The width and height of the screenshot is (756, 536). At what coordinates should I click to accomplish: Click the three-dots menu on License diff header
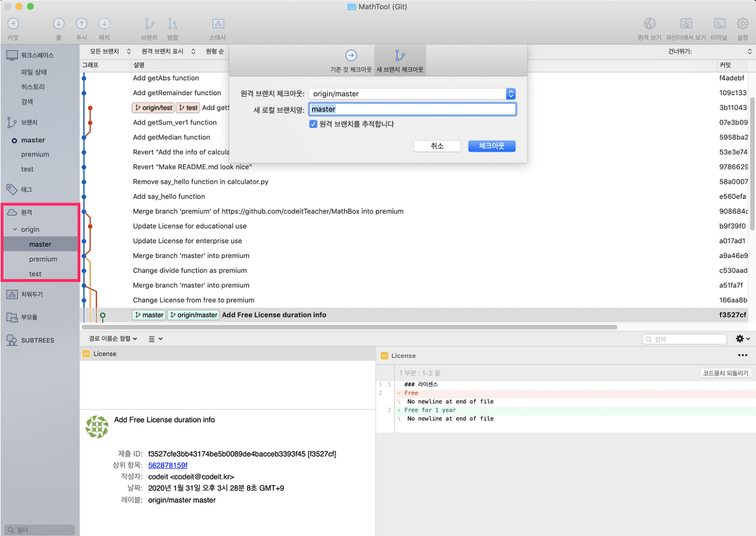point(743,355)
